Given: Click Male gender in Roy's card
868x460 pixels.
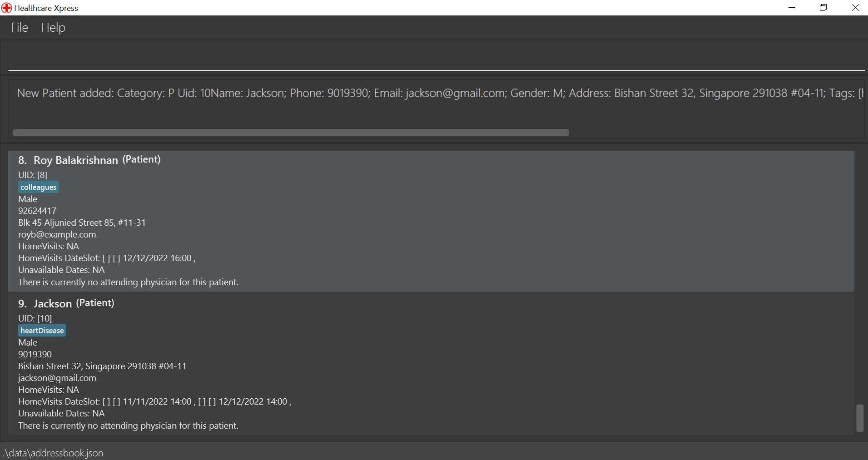Looking at the screenshot, I should 28,199.
